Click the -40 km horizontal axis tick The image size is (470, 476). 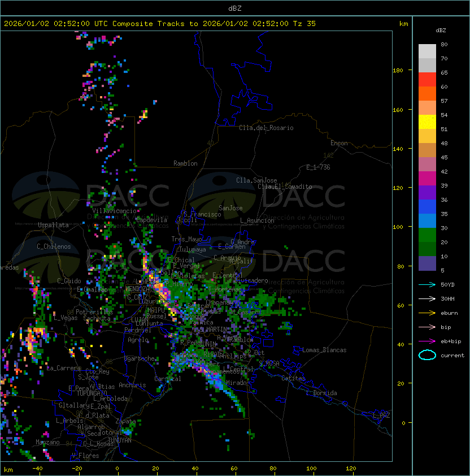click(38, 469)
